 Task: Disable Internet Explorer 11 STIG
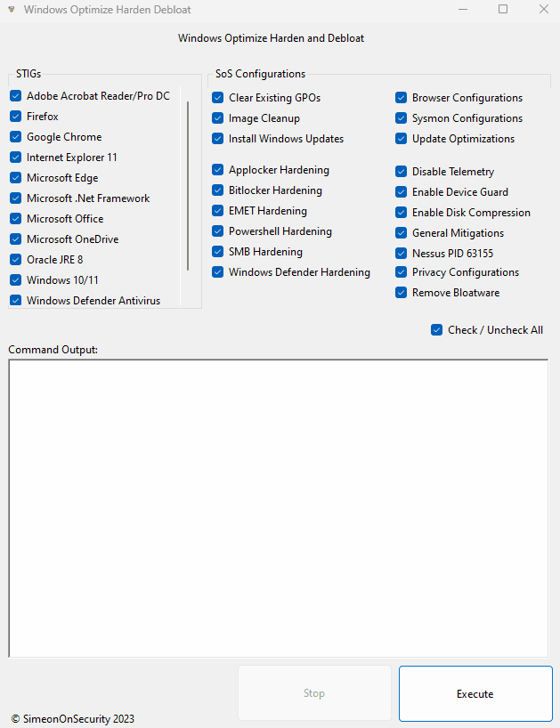pyautogui.click(x=16, y=158)
